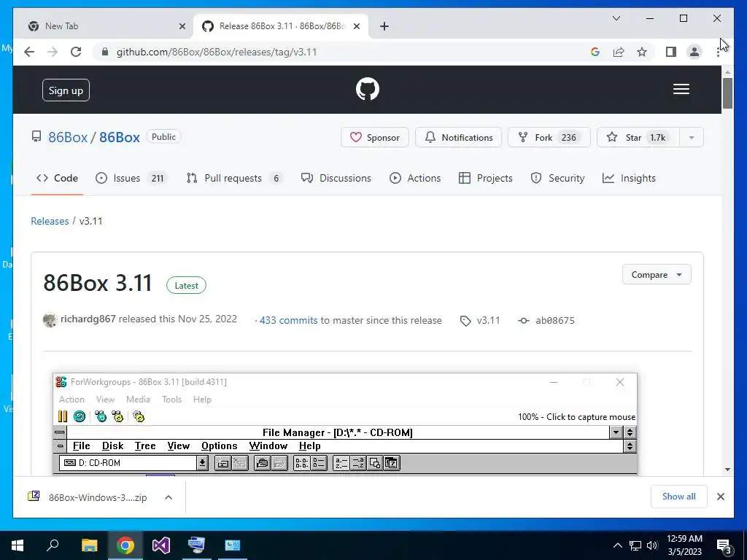Open the Pull requests tab
Viewport: 747px width, 560px height.
233,178
